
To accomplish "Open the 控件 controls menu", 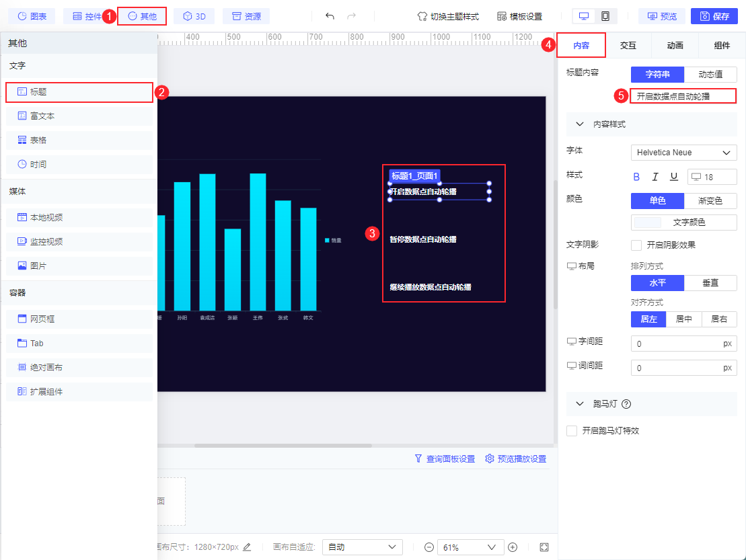I will tap(87, 16).
